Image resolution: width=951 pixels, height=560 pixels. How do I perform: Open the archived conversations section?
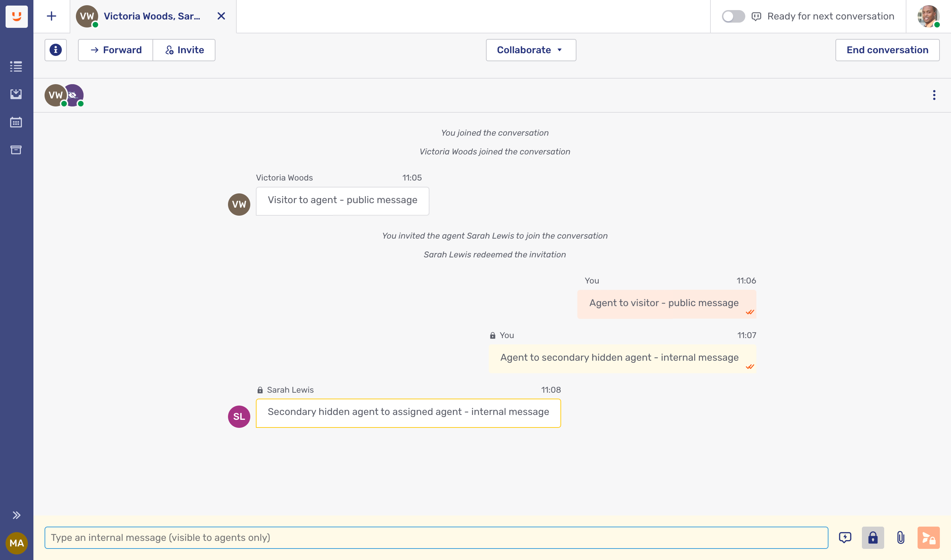[16, 150]
